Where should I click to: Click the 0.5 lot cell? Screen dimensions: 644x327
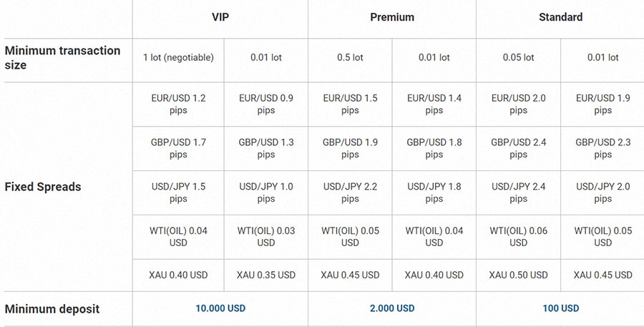(350, 57)
